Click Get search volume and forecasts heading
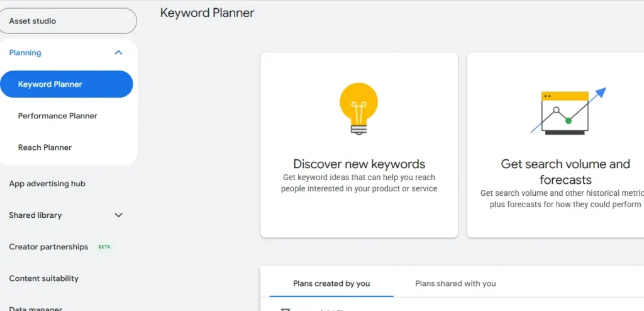 [x=565, y=172]
